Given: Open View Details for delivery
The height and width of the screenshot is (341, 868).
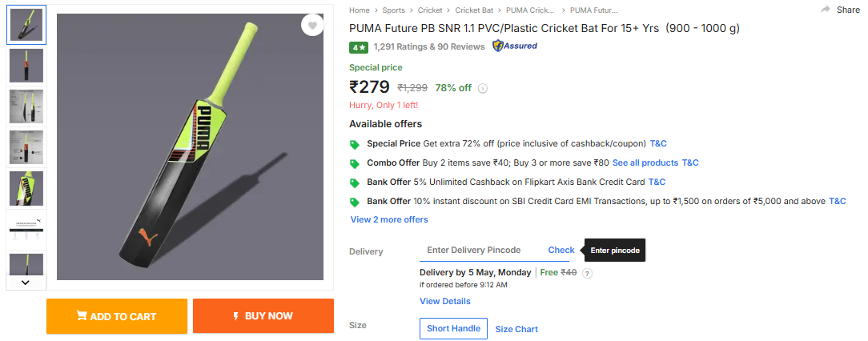Looking at the screenshot, I should (444, 301).
